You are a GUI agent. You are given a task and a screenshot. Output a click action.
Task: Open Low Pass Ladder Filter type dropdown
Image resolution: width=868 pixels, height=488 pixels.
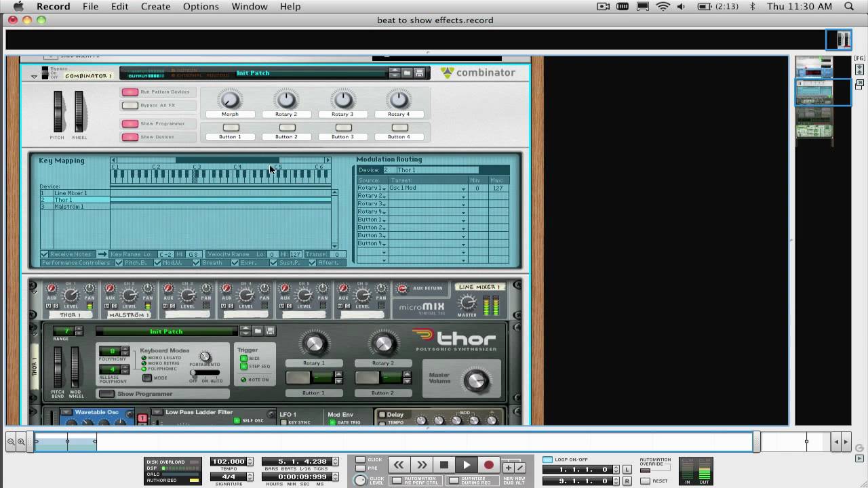click(157, 412)
